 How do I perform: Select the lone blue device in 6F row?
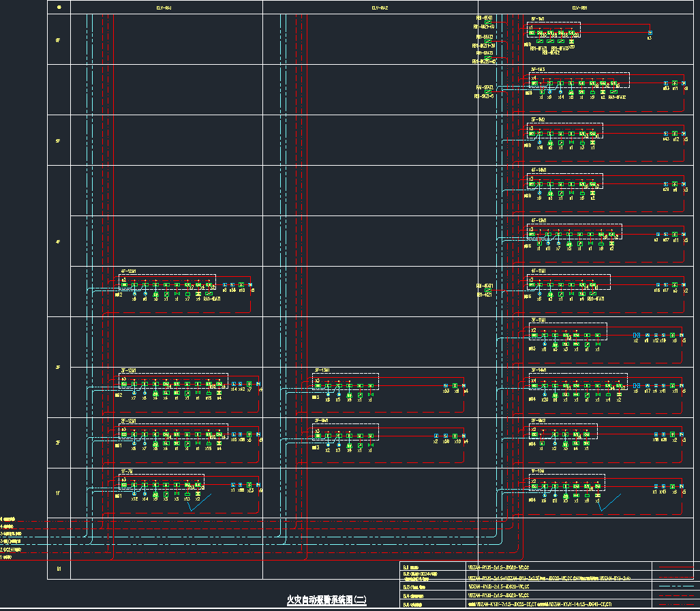[650, 33]
